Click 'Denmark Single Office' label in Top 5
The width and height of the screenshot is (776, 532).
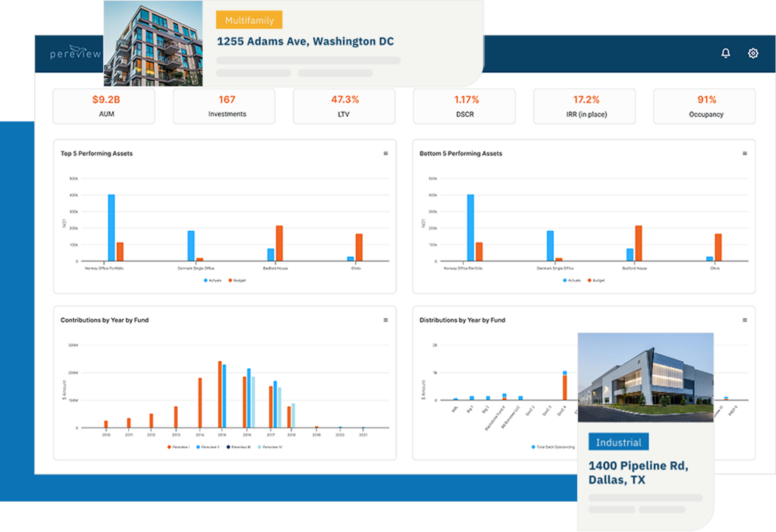coord(196,268)
